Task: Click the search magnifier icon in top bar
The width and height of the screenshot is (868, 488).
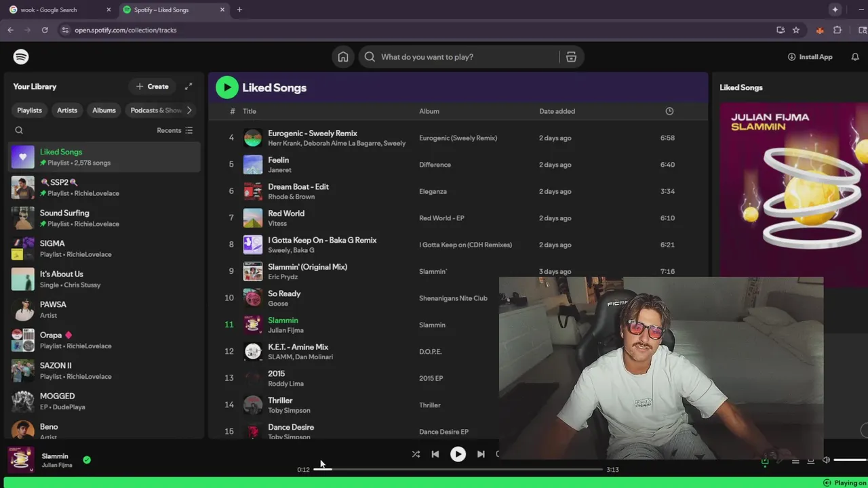Action: click(x=370, y=57)
